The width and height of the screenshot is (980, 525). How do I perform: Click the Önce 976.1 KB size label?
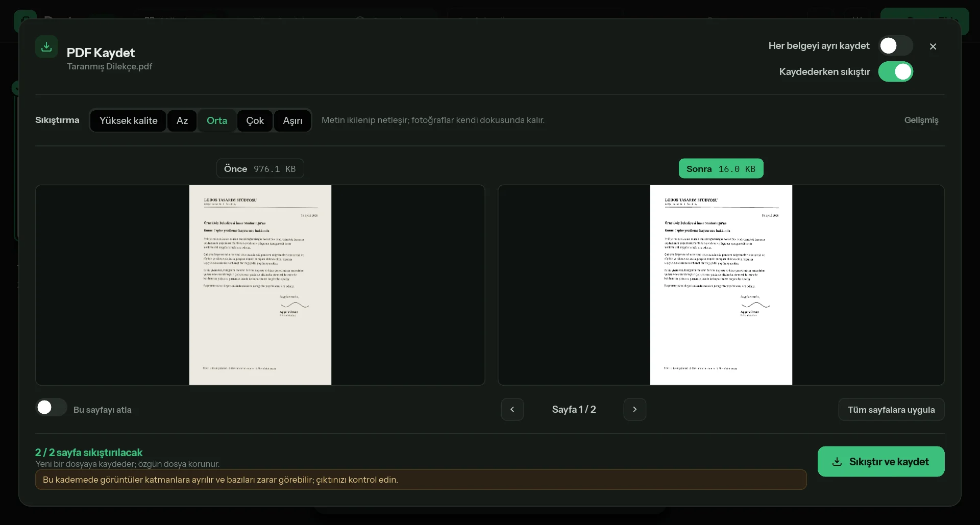click(x=260, y=169)
